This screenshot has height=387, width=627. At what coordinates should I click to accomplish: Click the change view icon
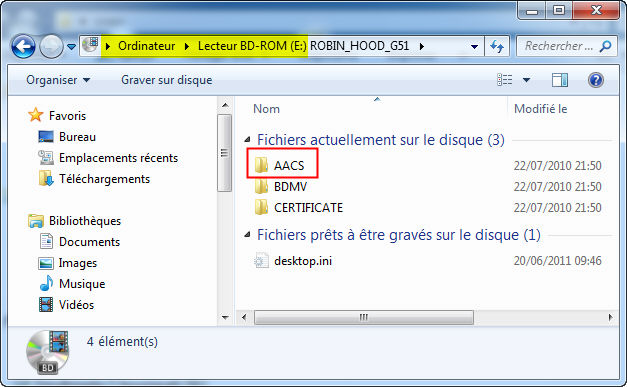505,80
